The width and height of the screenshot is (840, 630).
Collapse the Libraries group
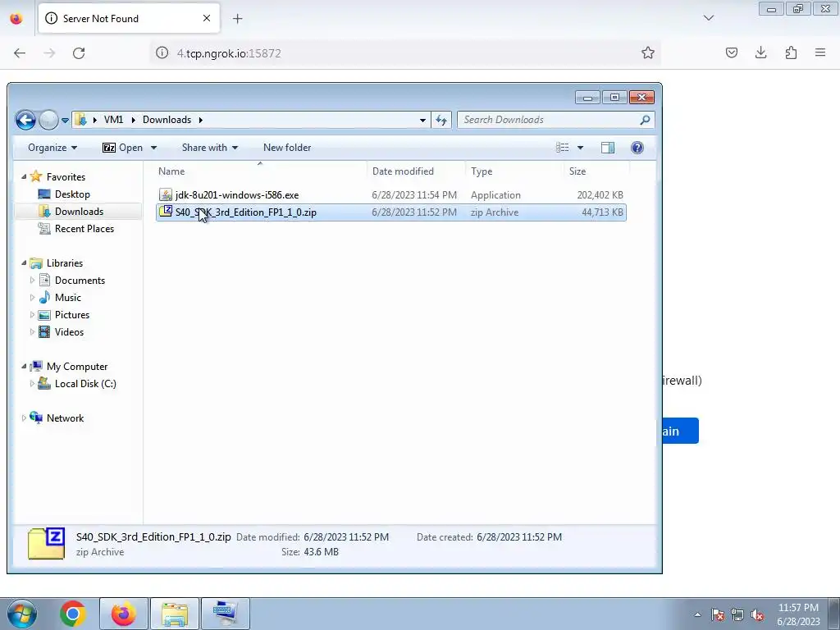(x=24, y=262)
